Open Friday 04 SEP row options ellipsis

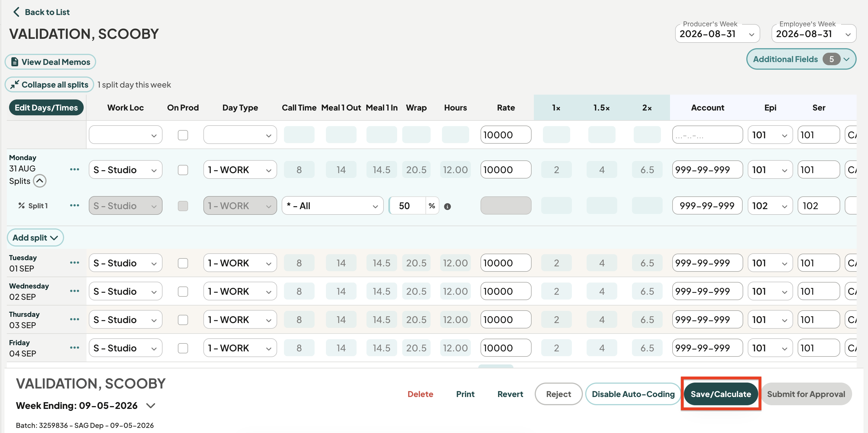tap(75, 347)
